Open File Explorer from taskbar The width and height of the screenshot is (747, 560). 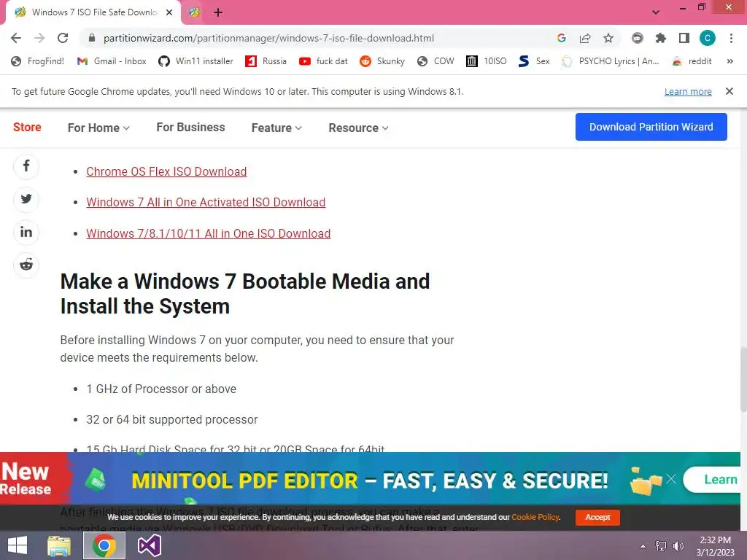pos(59,545)
